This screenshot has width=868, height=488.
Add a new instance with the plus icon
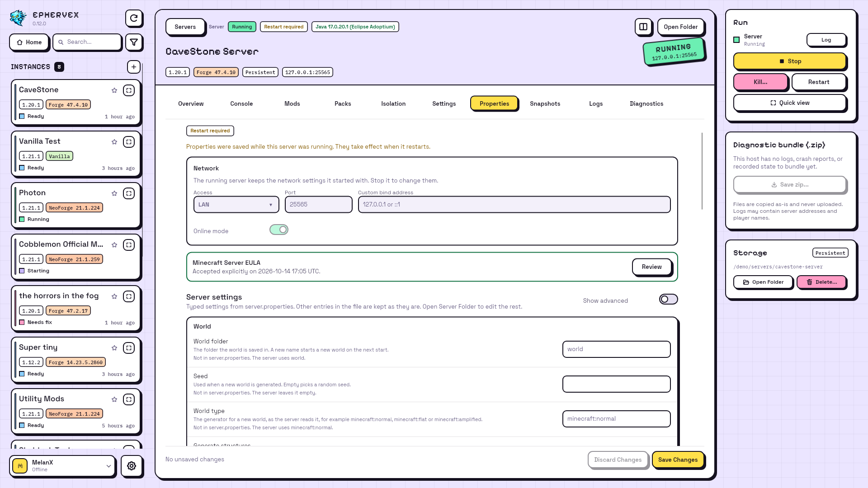134,67
